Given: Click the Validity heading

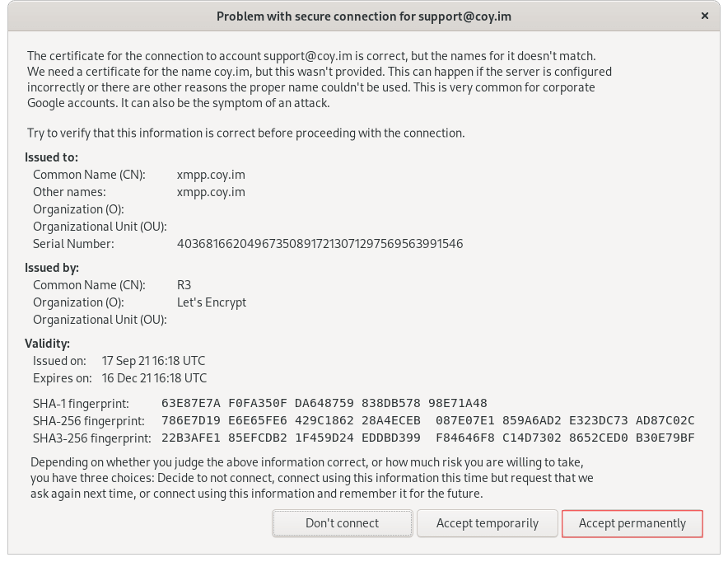Looking at the screenshot, I should click(x=47, y=344).
